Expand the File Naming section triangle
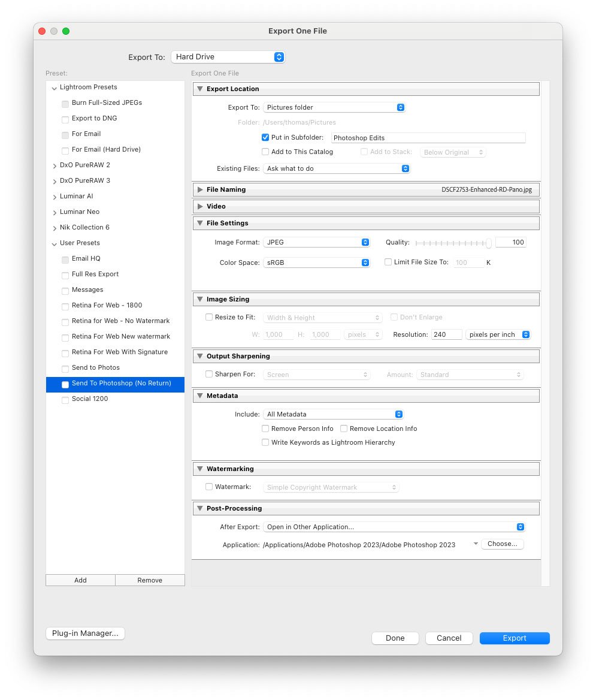 point(200,190)
